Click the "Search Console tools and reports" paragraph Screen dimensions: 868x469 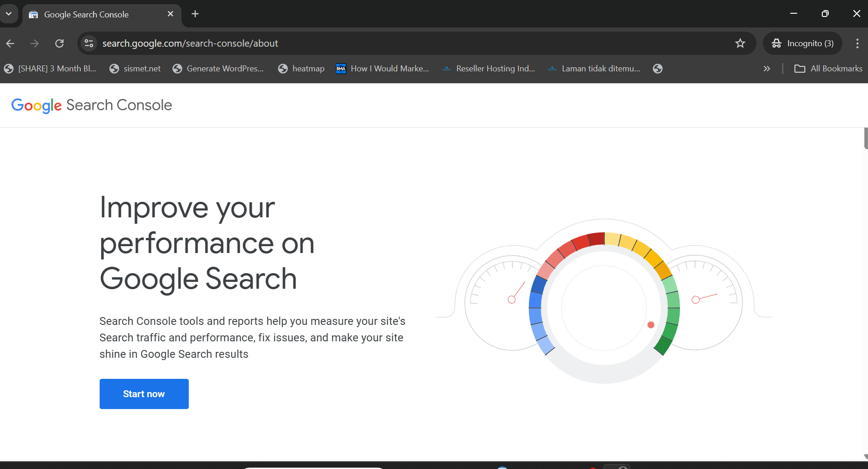coord(252,338)
